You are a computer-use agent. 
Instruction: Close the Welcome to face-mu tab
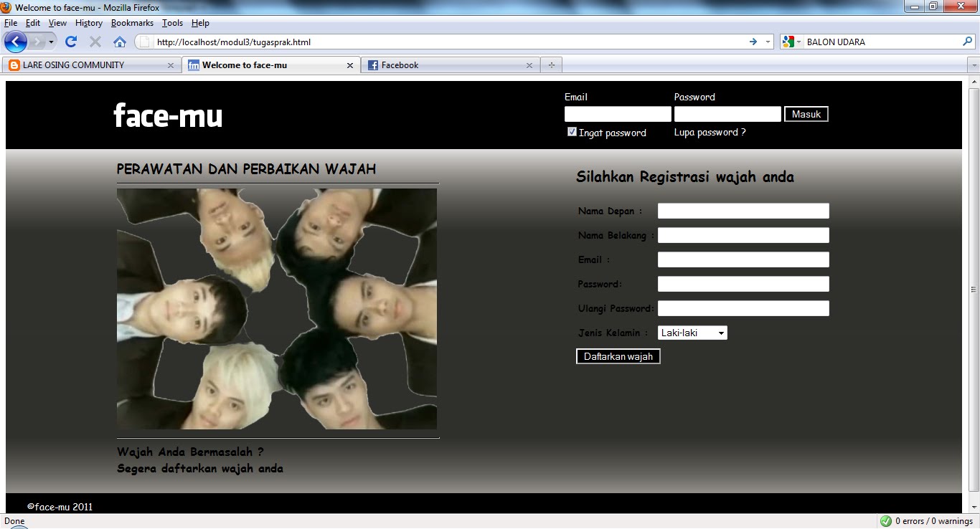[x=350, y=65]
